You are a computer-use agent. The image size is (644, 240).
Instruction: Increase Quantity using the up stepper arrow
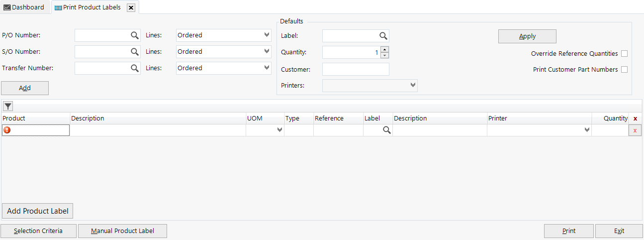tap(385, 49)
